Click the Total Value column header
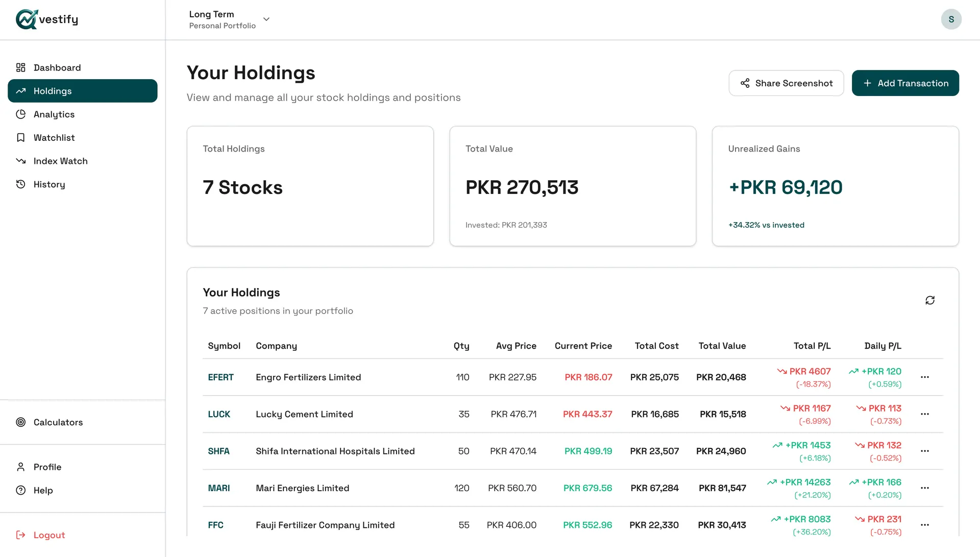The height and width of the screenshot is (557, 980). click(x=722, y=346)
